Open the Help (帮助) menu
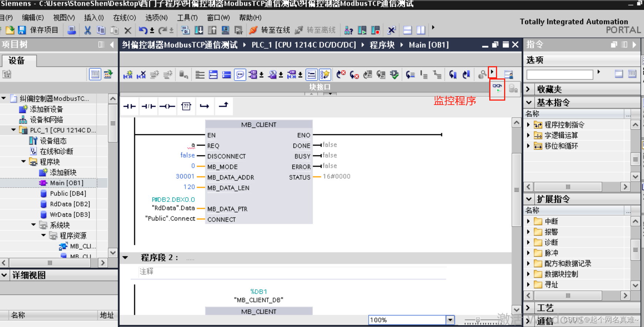The image size is (644, 327). point(250,18)
